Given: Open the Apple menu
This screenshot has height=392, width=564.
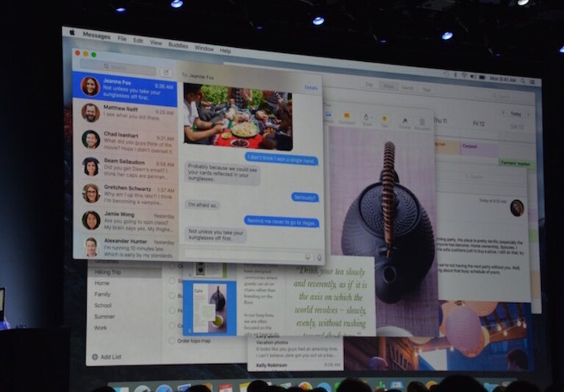Looking at the screenshot, I should (x=72, y=32).
